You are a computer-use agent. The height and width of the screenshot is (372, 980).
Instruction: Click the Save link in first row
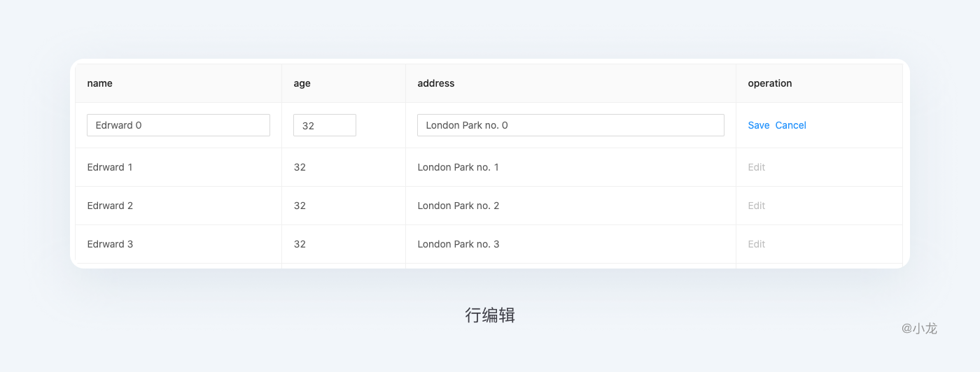tap(758, 125)
